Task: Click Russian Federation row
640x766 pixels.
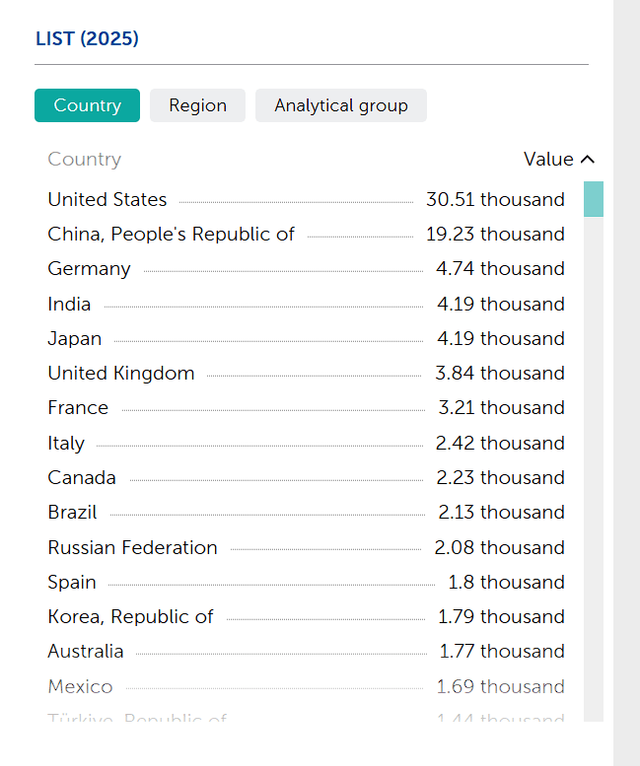Action: (132, 547)
